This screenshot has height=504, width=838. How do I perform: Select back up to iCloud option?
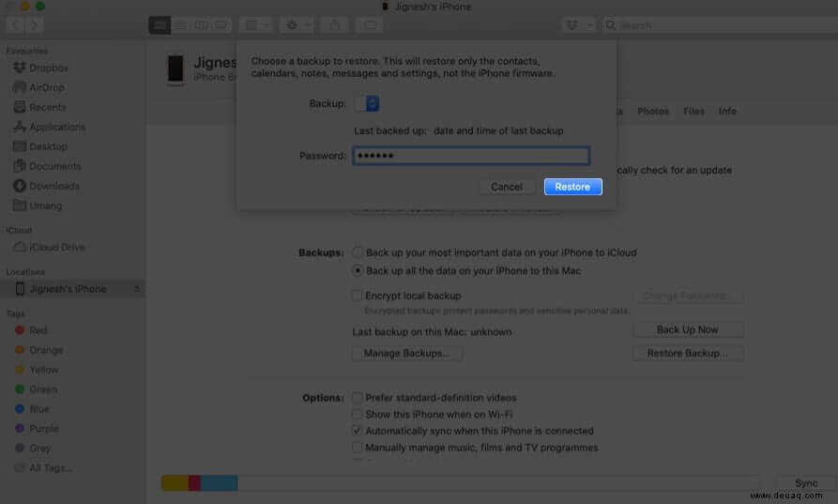click(x=357, y=252)
